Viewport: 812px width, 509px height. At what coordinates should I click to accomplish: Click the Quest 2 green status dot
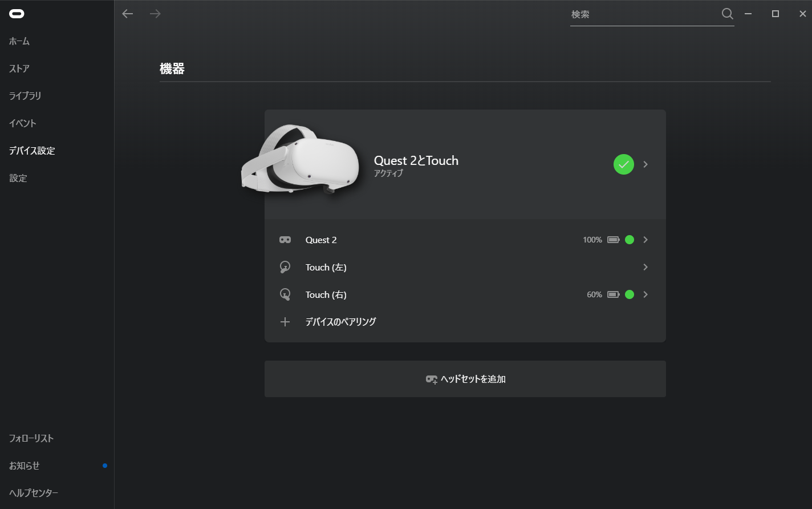click(630, 240)
